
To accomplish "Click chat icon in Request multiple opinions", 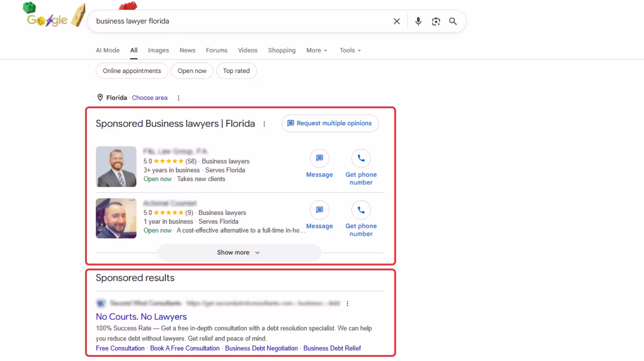I will point(290,123).
